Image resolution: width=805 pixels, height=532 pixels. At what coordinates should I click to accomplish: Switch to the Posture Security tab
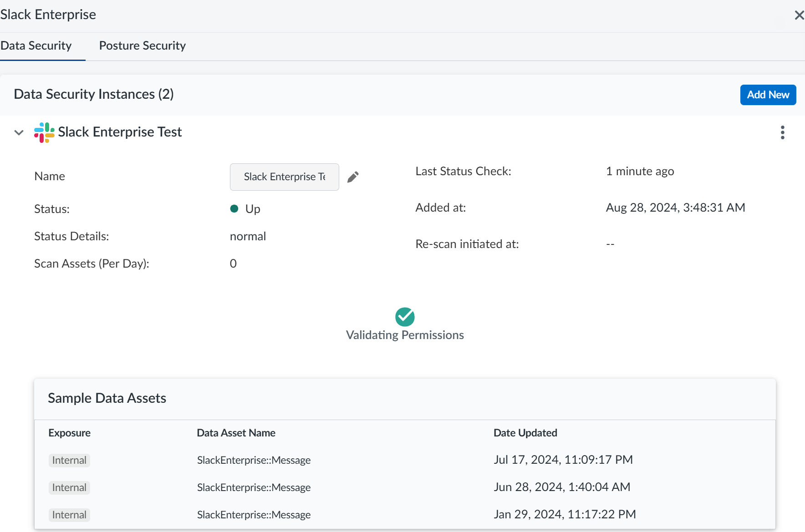tap(142, 46)
